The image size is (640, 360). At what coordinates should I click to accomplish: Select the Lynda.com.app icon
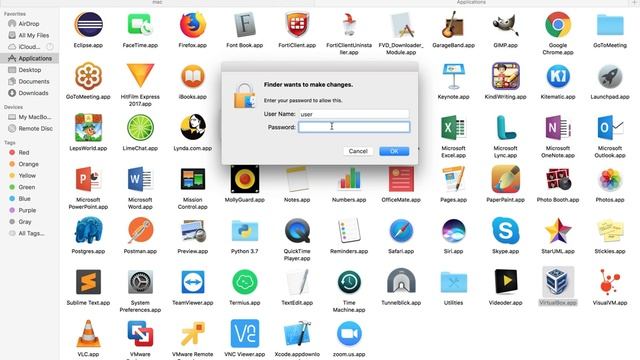click(193, 128)
